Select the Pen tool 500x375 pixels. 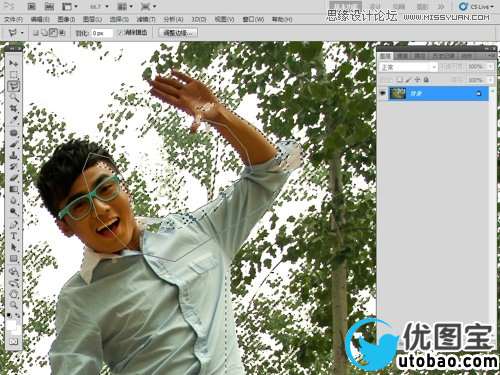point(13,225)
